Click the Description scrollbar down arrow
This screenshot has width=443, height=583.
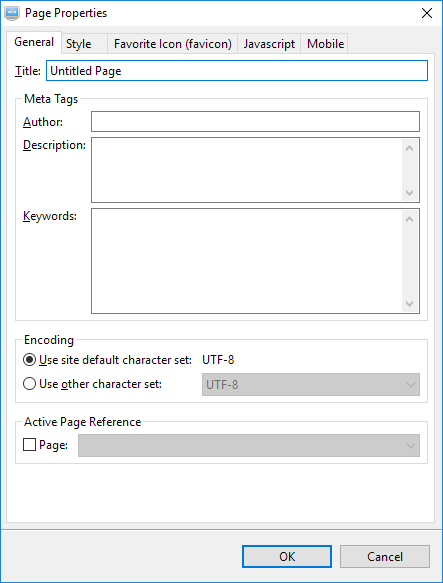[x=410, y=192]
